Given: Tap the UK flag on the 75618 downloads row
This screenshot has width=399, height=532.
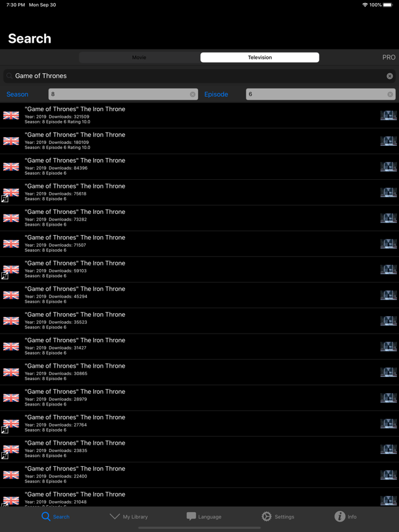Looking at the screenshot, I should tap(11, 192).
